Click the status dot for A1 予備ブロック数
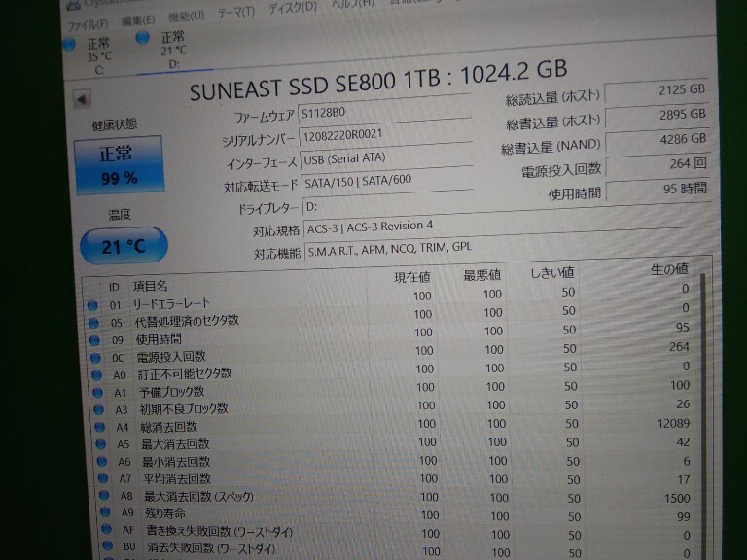Screen dimensions: 747x560 (97, 393)
